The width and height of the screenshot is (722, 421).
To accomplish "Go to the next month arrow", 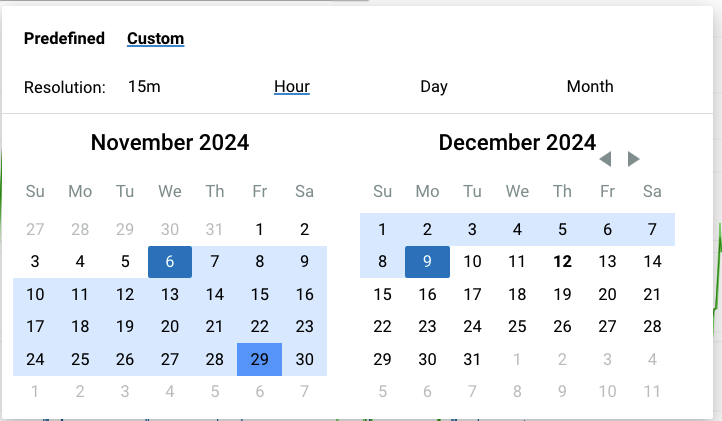I will click(633, 159).
